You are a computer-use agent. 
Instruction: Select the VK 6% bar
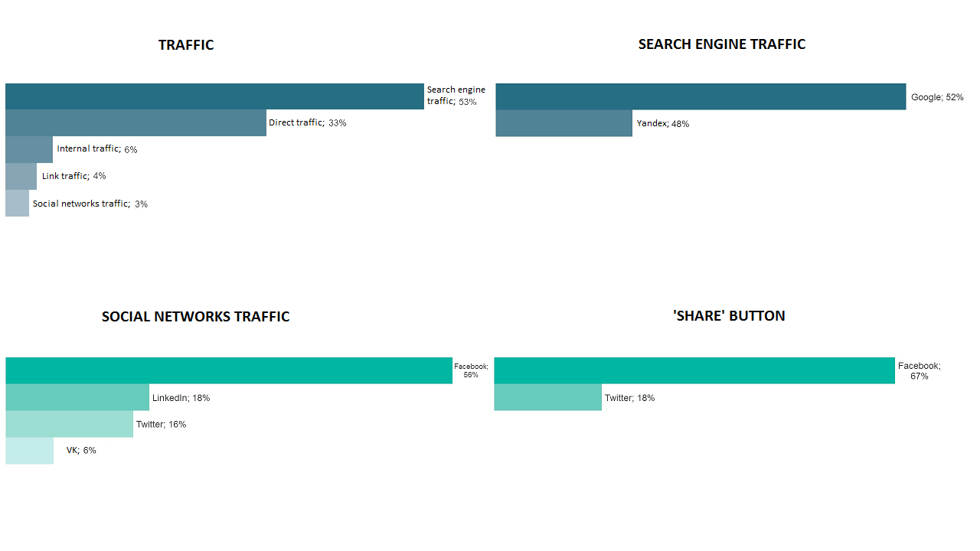tap(29, 451)
